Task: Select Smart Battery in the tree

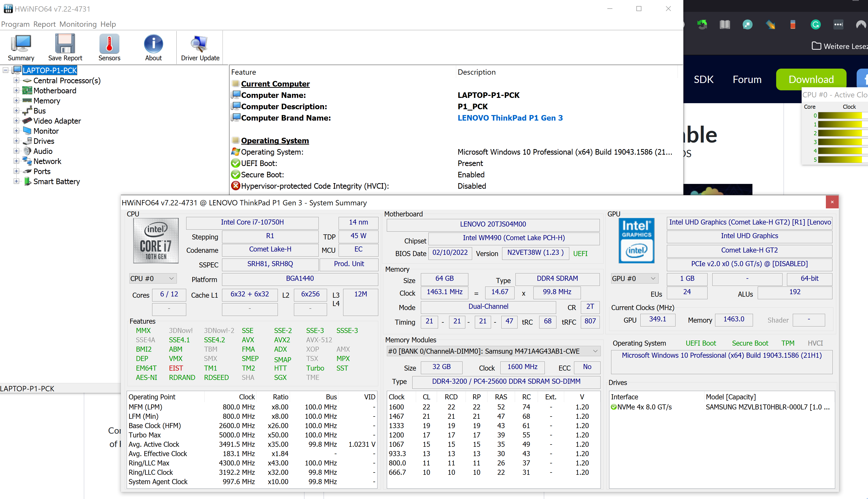Action: (x=56, y=181)
